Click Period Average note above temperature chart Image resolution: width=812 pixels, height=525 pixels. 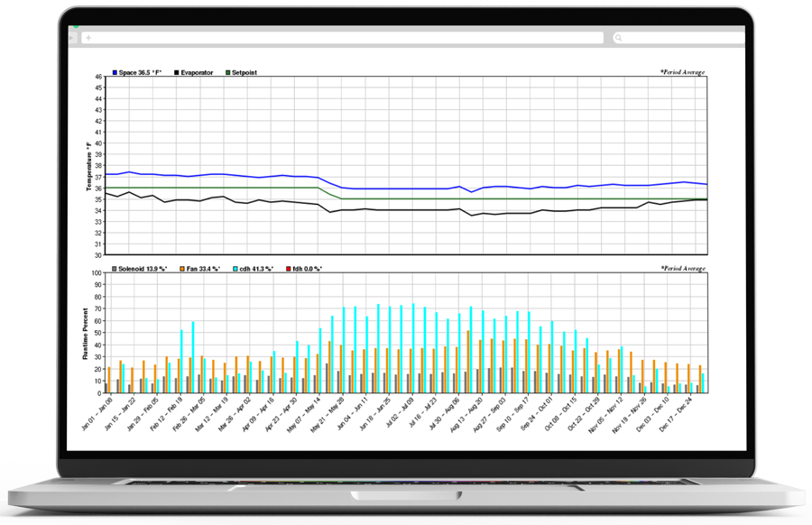pos(682,72)
